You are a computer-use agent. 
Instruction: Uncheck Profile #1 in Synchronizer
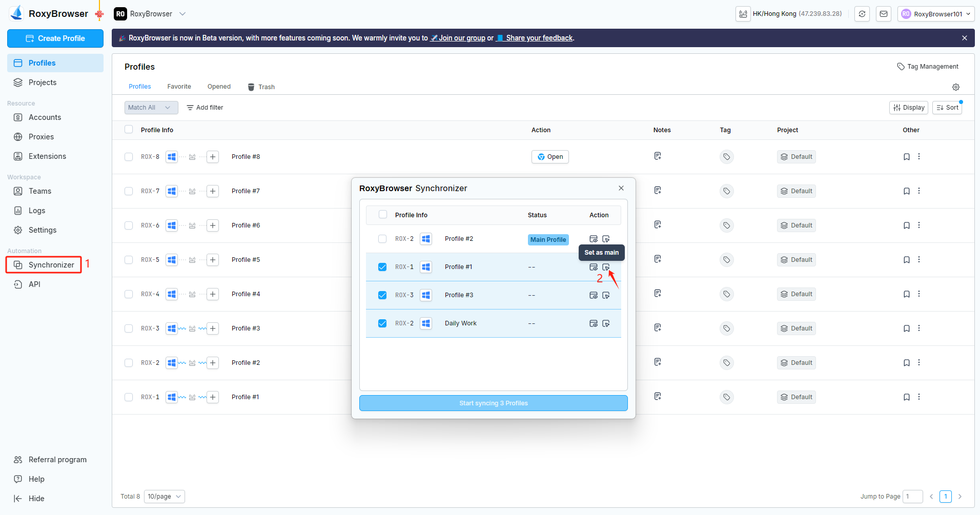[382, 267]
